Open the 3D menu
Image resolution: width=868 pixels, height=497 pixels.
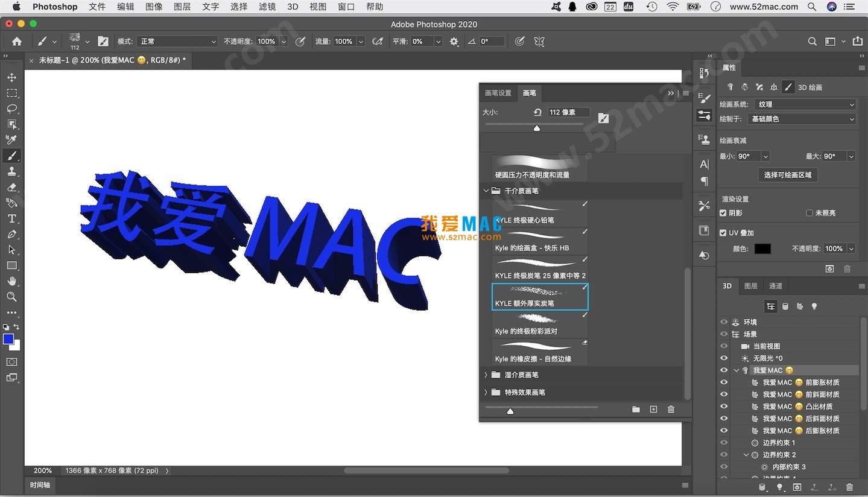(293, 7)
